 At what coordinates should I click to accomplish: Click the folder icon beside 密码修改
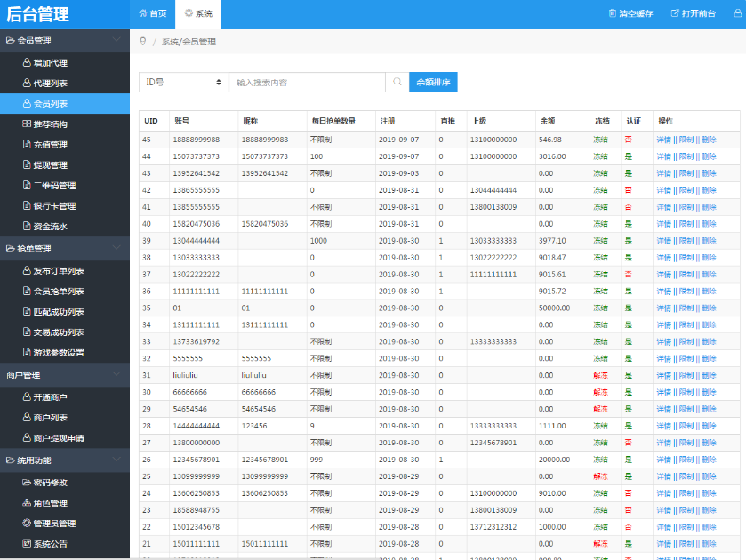(27, 482)
